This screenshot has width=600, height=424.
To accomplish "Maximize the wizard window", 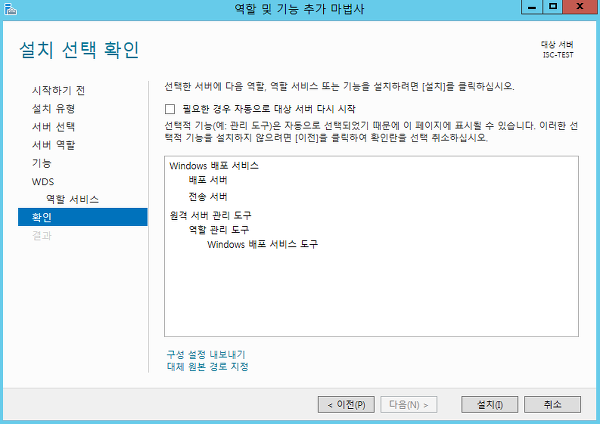I will (553, 7).
